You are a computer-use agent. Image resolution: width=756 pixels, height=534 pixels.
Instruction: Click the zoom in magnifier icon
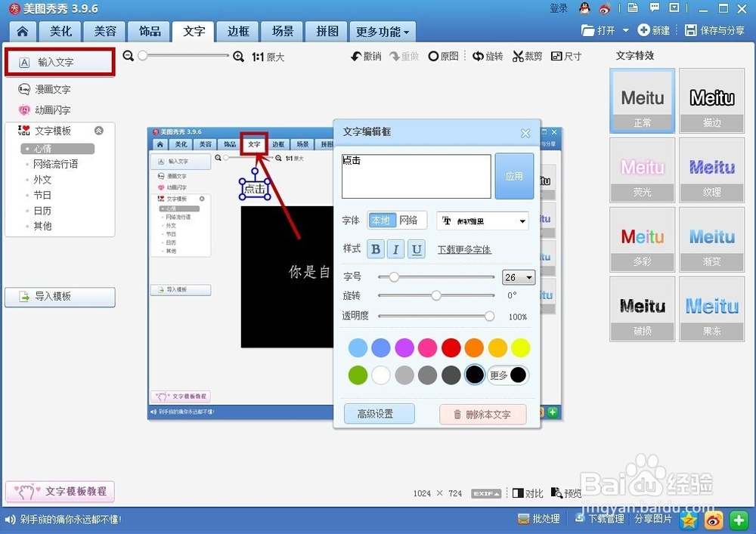238,57
